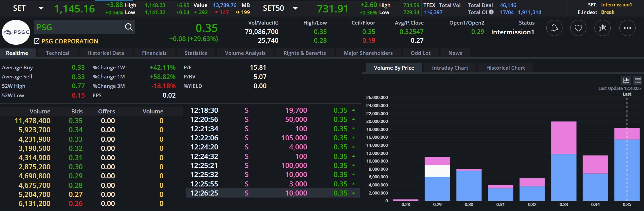
Task: Click the 105,000 trade volume
Action: (x=294, y=138)
